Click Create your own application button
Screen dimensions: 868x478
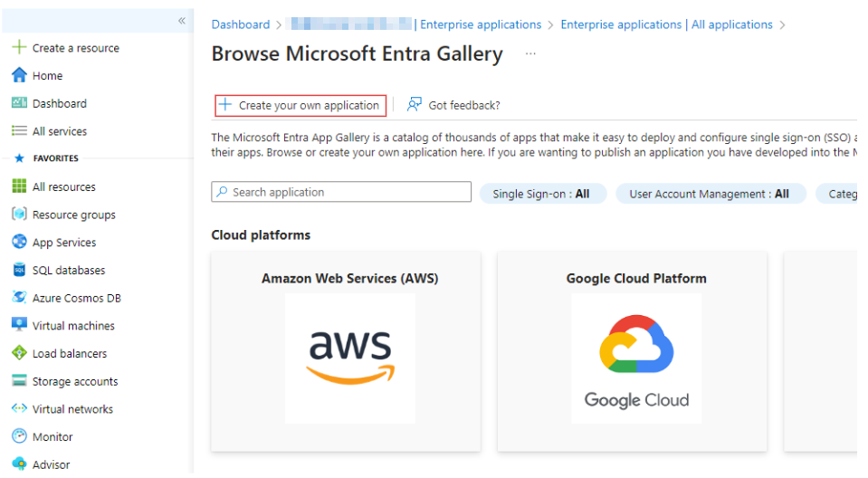click(300, 105)
